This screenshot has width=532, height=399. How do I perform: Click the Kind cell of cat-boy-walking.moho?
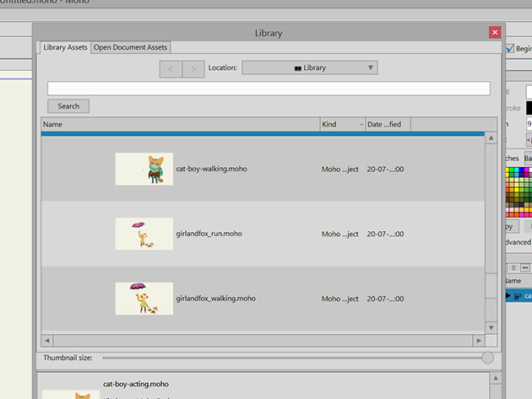click(340, 170)
